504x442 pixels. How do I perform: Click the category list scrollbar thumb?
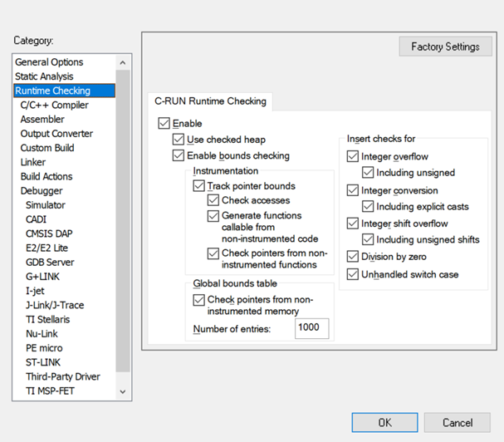123,221
